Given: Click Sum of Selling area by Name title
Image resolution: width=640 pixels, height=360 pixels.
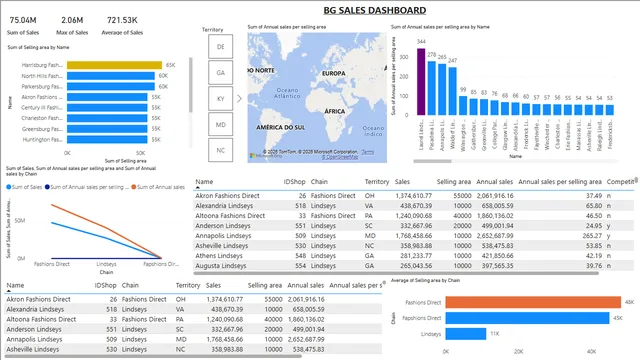Looking at the screenshot, I should tap(38, 47).
